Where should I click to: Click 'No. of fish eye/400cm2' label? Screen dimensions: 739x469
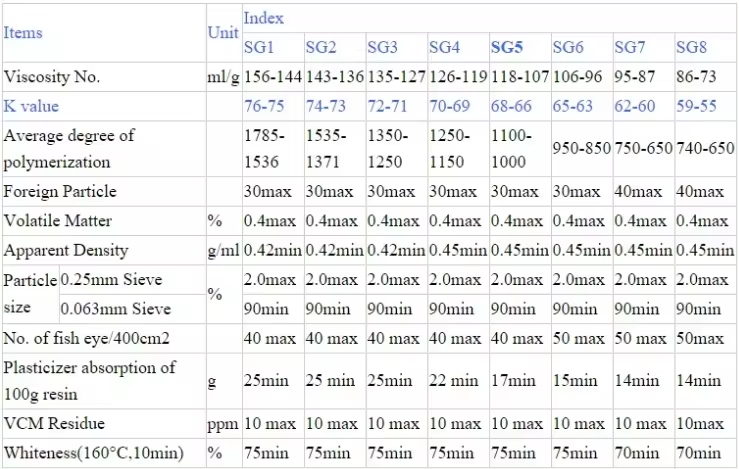point(86,338)
